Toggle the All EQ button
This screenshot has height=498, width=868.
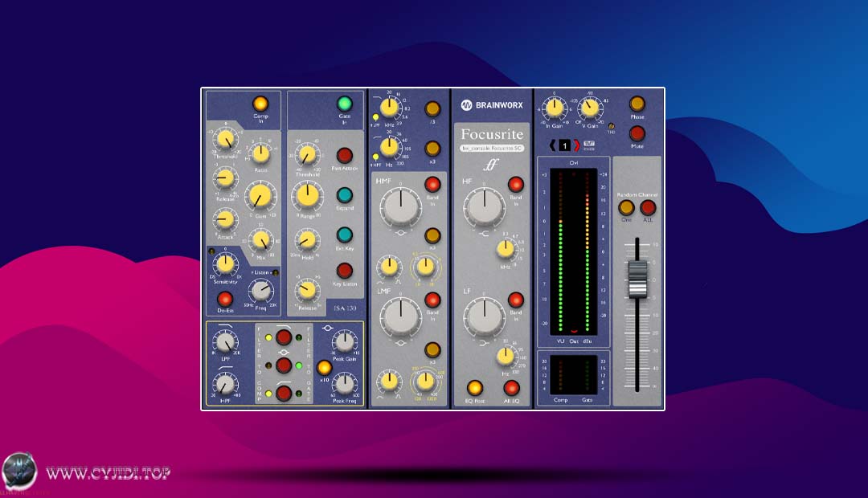pos(511,387)
